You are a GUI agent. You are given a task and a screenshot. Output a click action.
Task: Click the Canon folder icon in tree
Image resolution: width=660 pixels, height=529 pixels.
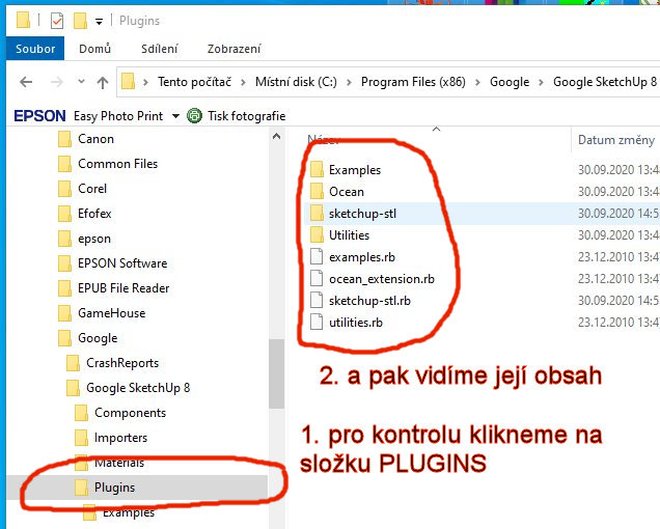[64, 139]
